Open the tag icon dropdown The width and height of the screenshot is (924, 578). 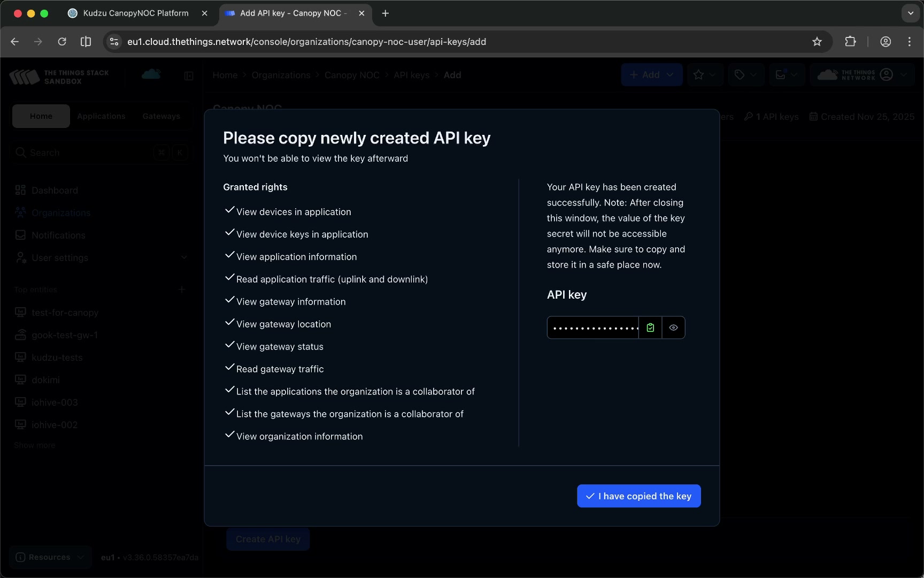pyautogui.click(x=746, y=75)
